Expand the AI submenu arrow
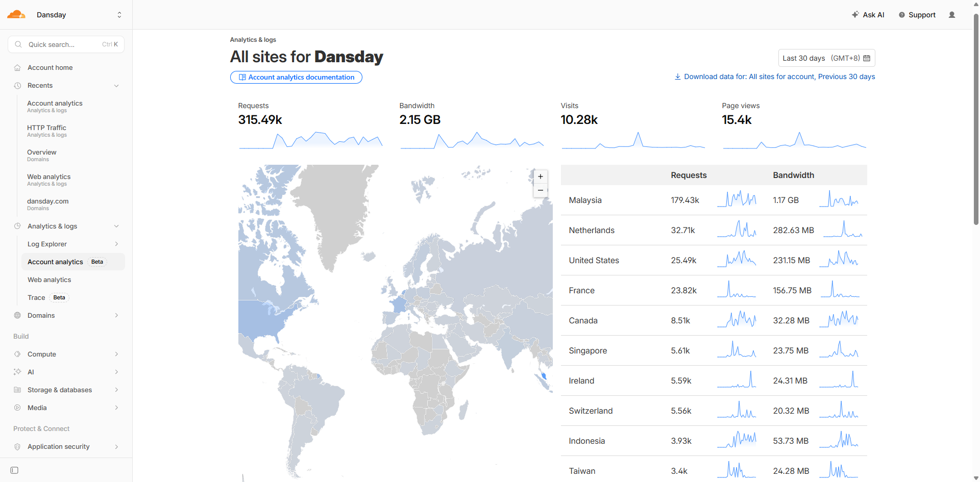The image size is (980, 482). (116, 372)
